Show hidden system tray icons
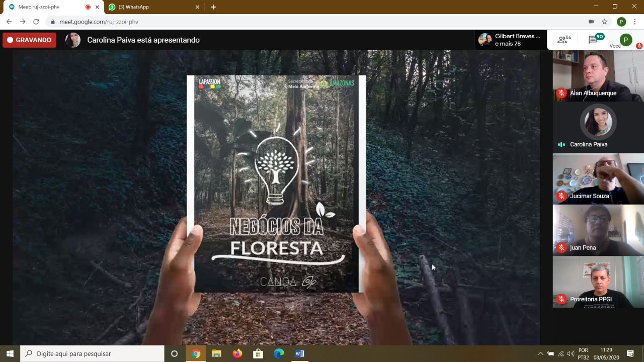The height and width of the screenshot is (362, 644). point(540,354)
